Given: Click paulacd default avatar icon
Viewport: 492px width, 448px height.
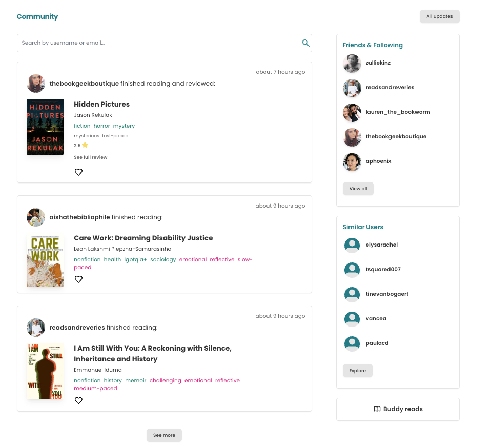Looking at the screenshot, I should pyautogui.click(x=352, y=343).
